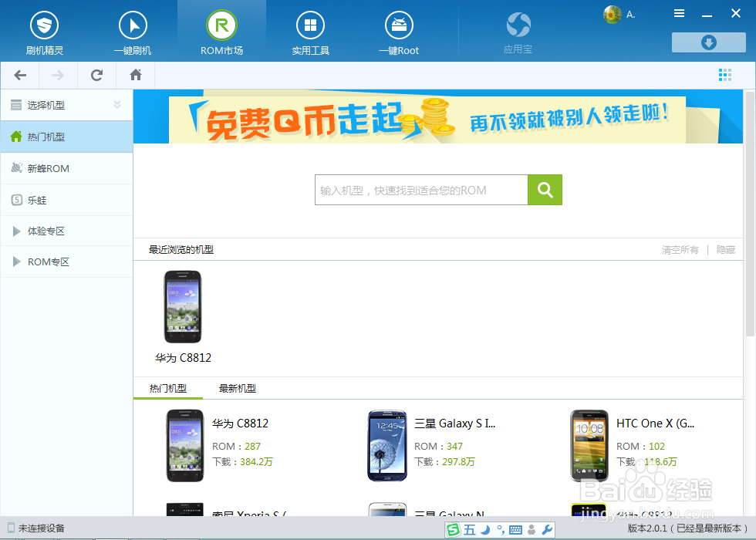Image resolution: width=756 pixels, height=540 pixels.
Task: Click the Samsung Galaxy S phone image
Action: [x=387, y=446]
